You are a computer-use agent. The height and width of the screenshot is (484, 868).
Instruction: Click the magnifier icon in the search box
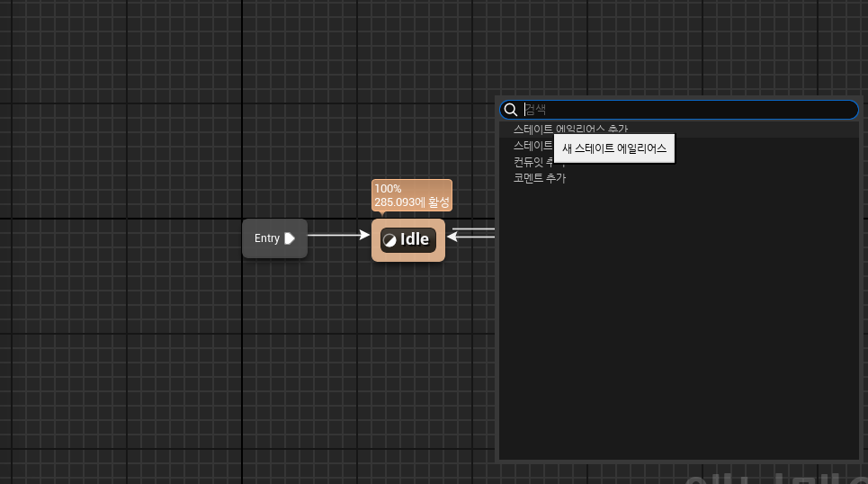coord(511,110)
